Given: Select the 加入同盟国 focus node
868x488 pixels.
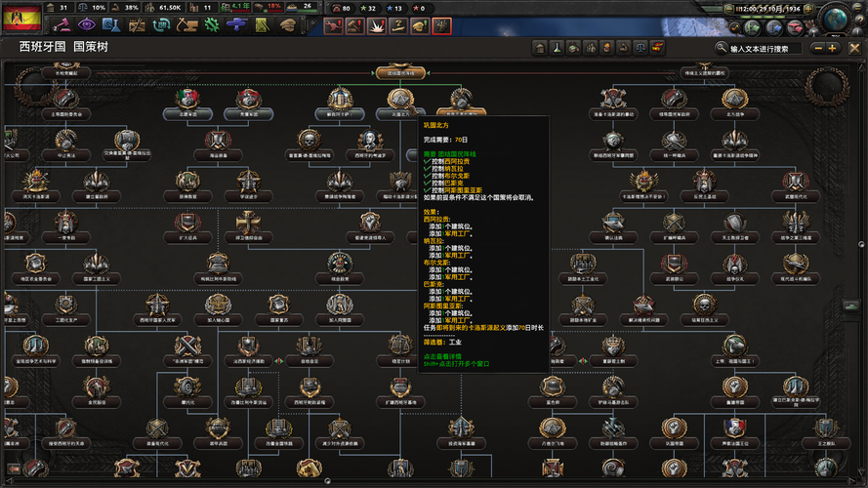Looking at the screenshot, I should pos(340,310).
